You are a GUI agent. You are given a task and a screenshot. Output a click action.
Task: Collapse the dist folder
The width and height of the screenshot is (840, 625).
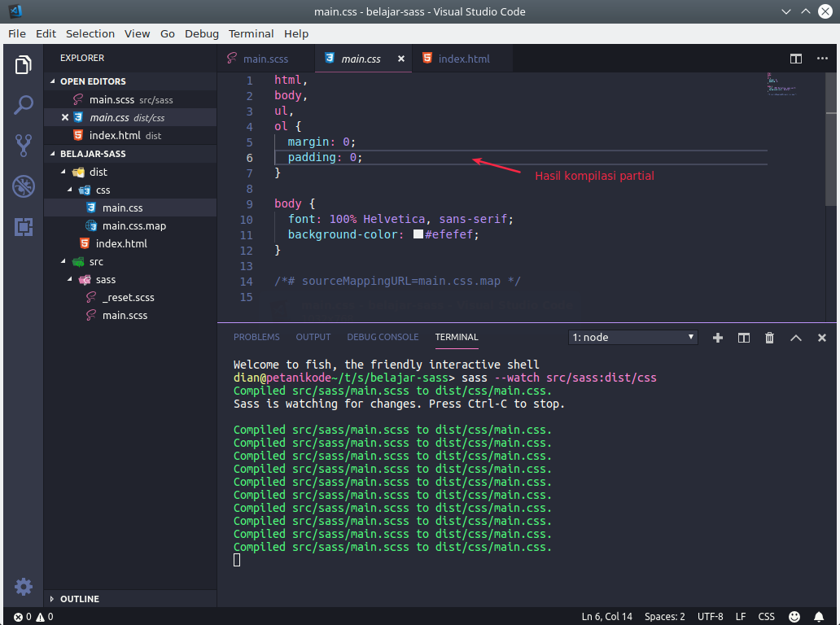(x=98, y=172)
